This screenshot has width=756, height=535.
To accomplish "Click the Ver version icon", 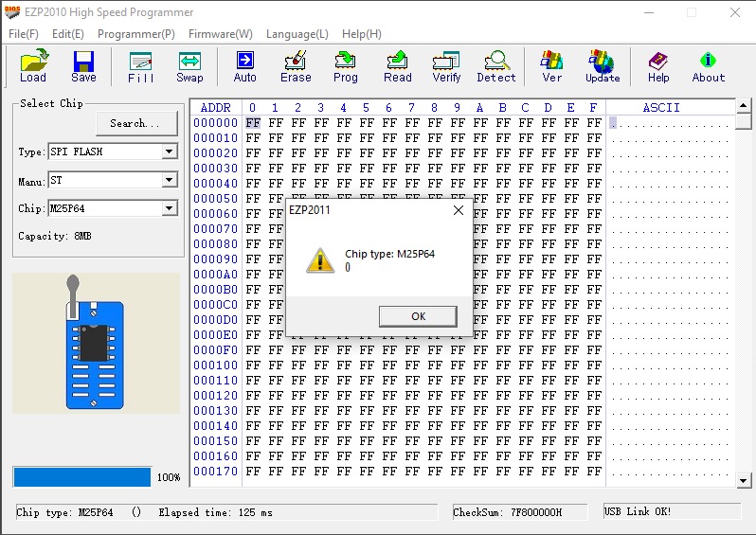I will click(x=551, y=66).
